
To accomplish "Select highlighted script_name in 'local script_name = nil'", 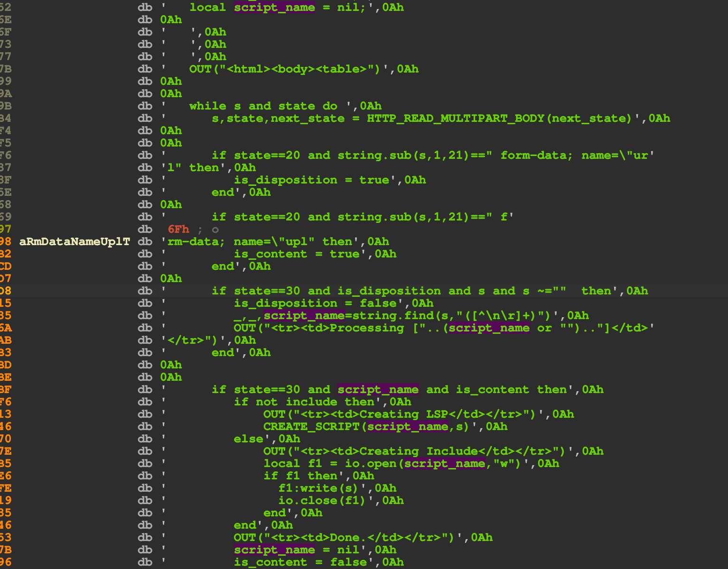I will 274,8.
